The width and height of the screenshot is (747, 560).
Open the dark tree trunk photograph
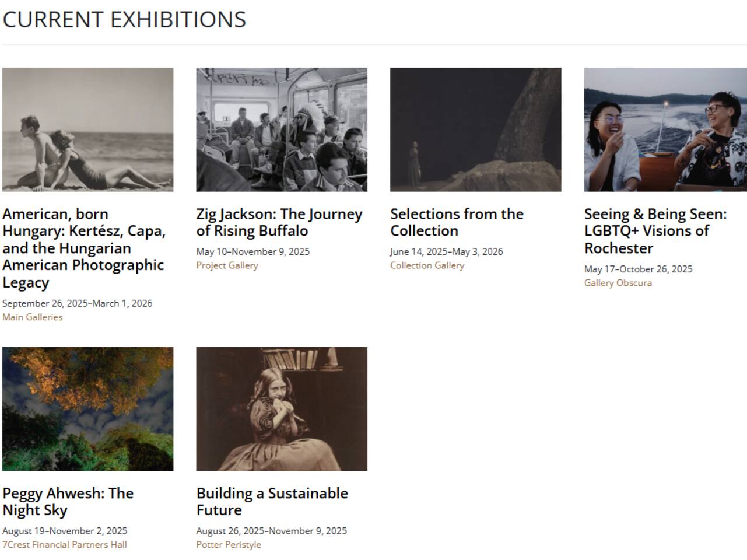click(x=475, y=129)
